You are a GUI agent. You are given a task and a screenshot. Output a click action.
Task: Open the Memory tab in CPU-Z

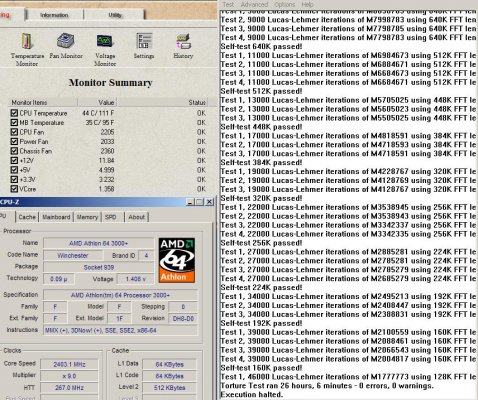[x=87, y=217]
